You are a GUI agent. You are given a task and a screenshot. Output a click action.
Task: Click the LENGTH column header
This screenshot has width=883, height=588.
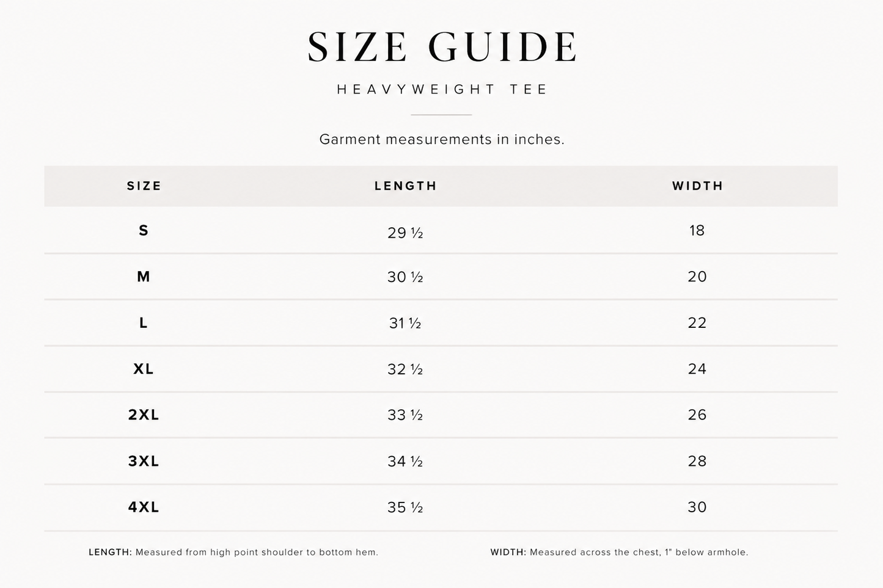point(406,186)
